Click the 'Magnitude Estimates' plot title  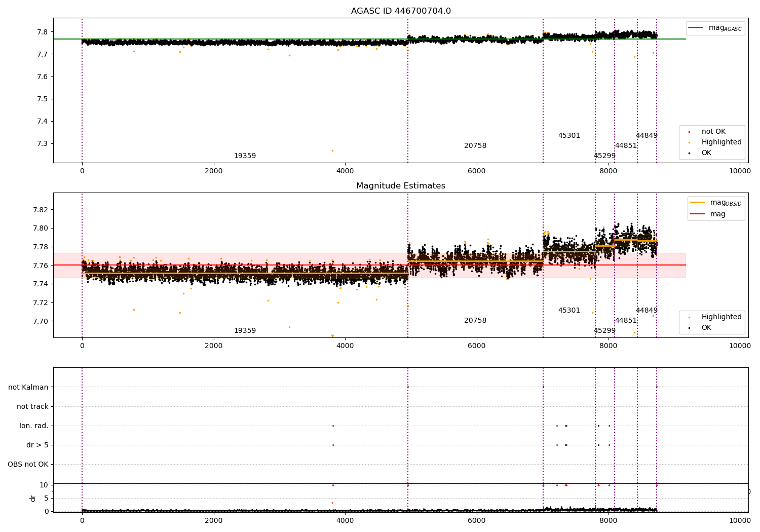401,186
